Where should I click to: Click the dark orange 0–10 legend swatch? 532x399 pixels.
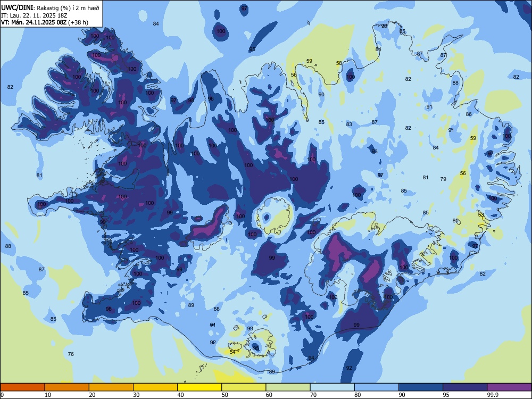tap(22, 387)
